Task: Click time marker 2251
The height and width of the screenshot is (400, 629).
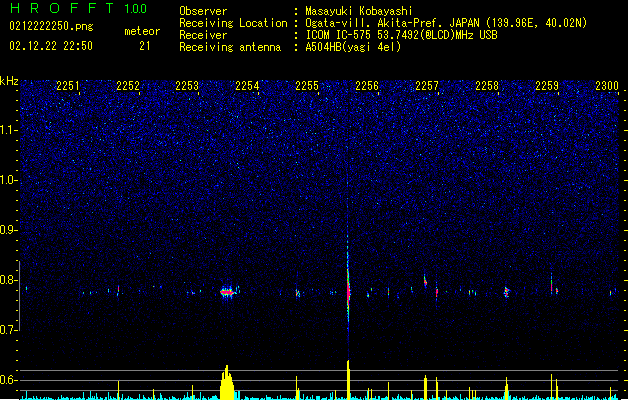Action: (68, 85)
